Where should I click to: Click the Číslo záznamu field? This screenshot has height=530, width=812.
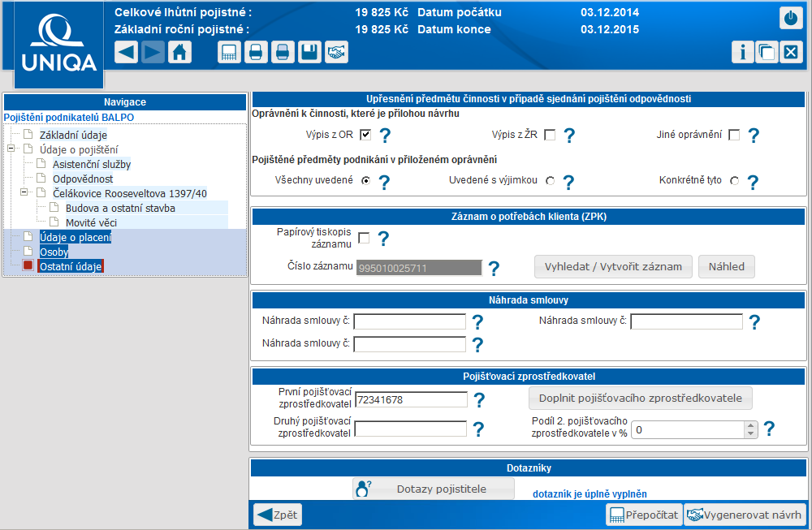pos(419,268)
